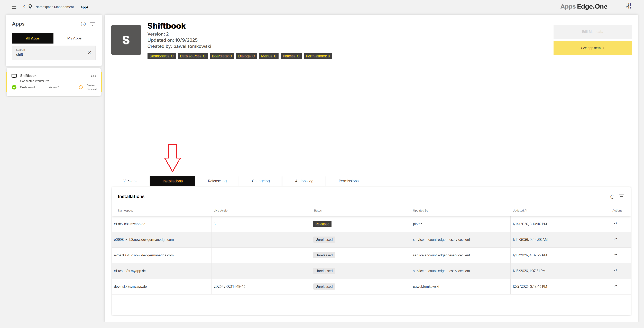
Task: Refresh the Installations table
Action: (612, 197)
